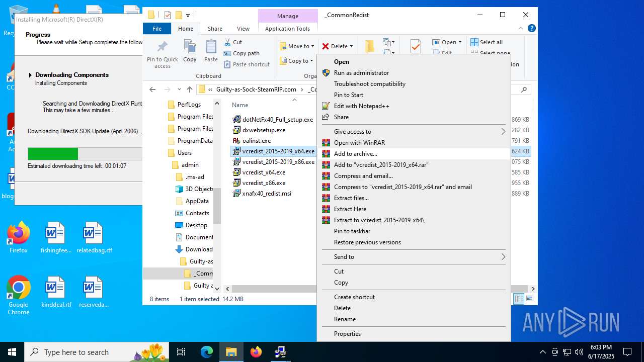Open Desktop in navigation tree

[191, 225]
